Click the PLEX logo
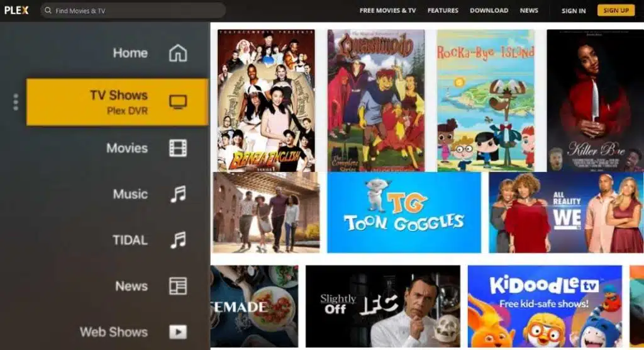This screenshot has width=644, height=350. pos(16,10)
